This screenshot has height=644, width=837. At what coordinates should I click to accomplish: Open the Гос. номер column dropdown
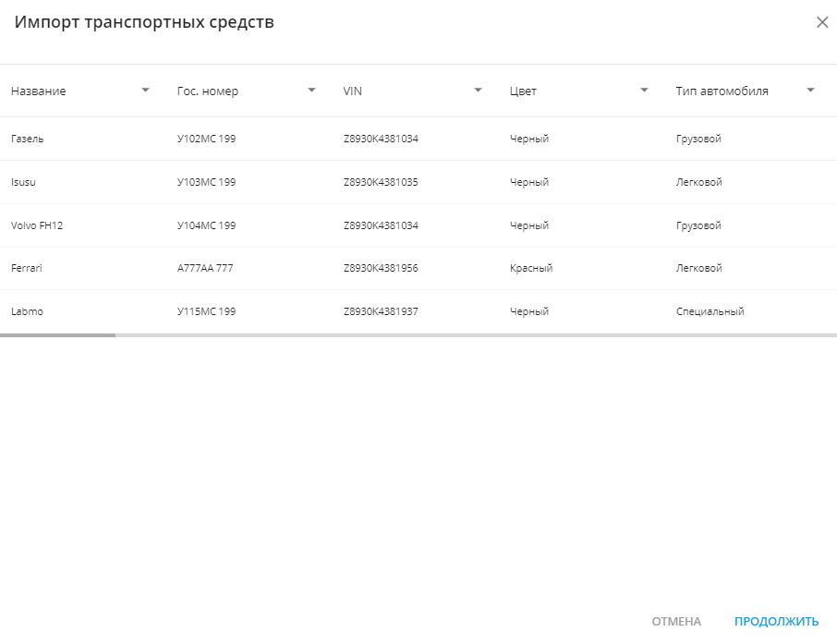click(x=311, y=91)
